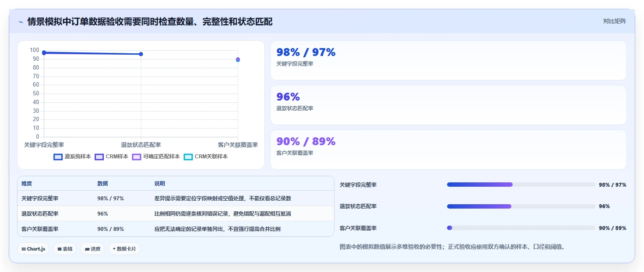Click description starting 应把无法确定的记录
This screenshot has height=272, width=644.
click(x=217, y=229)
